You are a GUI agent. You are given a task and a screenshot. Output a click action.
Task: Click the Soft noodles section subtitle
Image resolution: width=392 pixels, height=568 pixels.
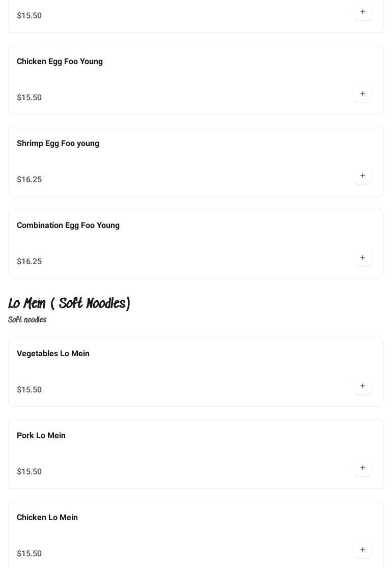[27, 320]
